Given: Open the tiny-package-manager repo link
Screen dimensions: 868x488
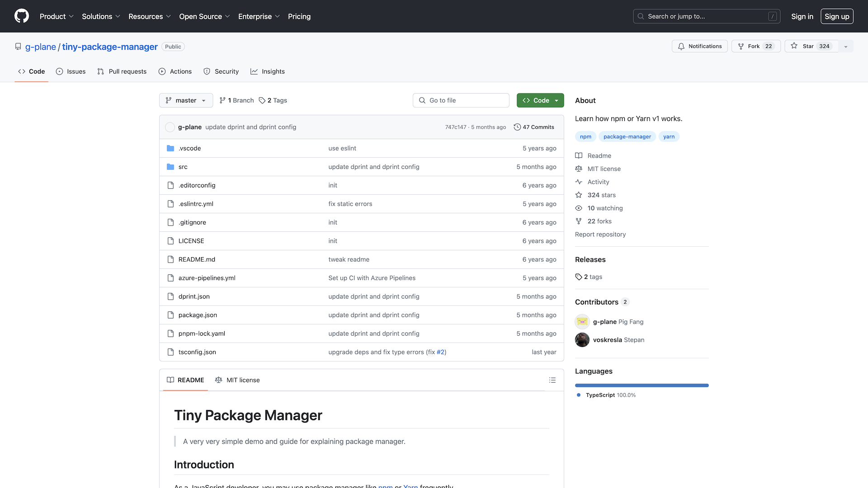Looking at the screenshot, I should tap(110, 47).
